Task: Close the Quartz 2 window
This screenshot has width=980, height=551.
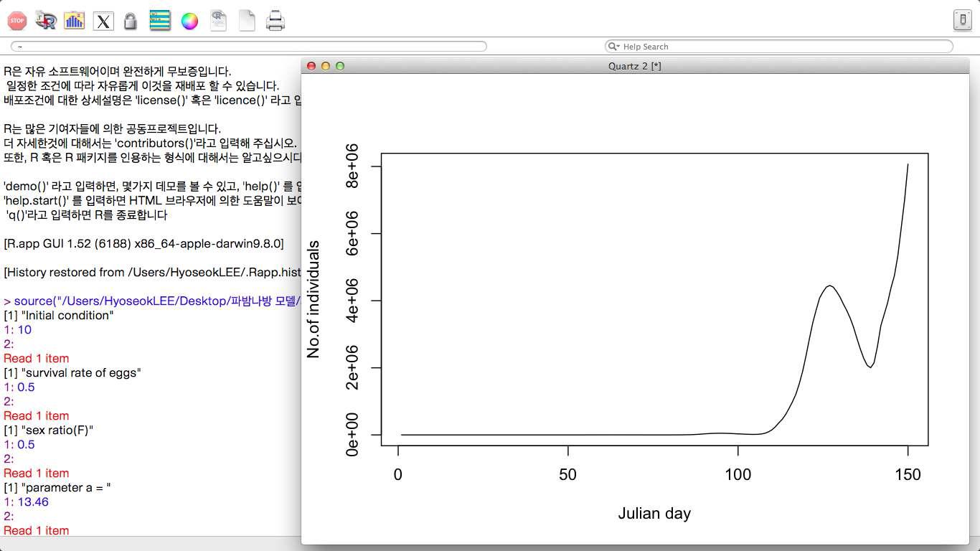Action: 311,66
